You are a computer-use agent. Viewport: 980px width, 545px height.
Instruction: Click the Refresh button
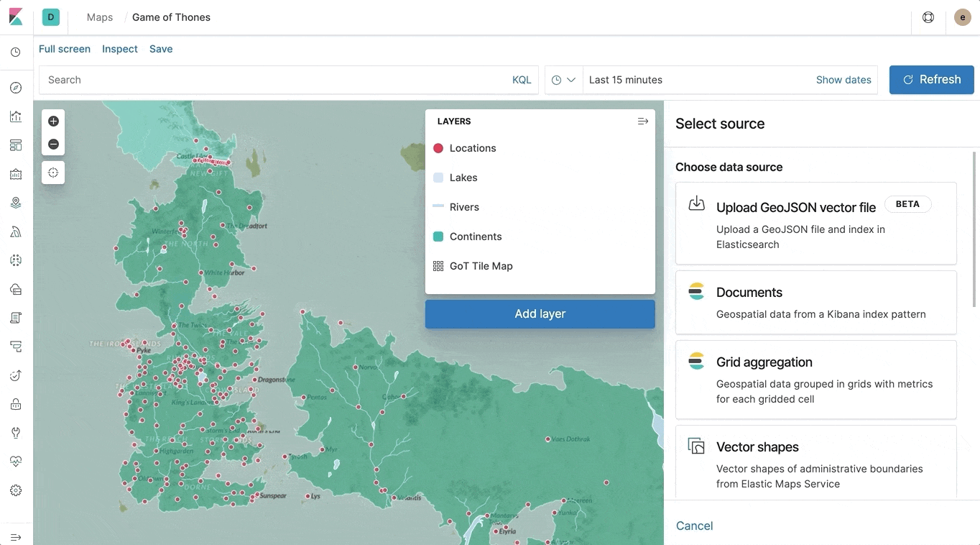click(x=931, y=80)
